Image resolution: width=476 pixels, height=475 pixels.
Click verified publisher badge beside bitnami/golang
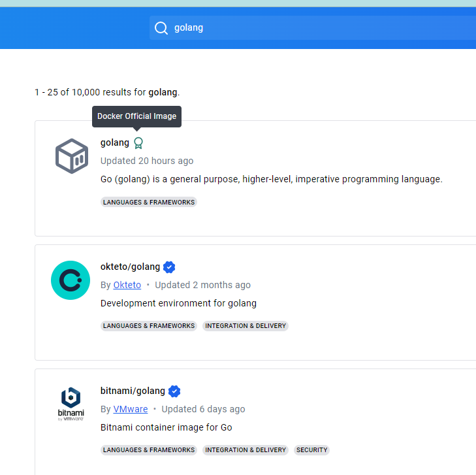pyautogui.click(x=174, y=391)
